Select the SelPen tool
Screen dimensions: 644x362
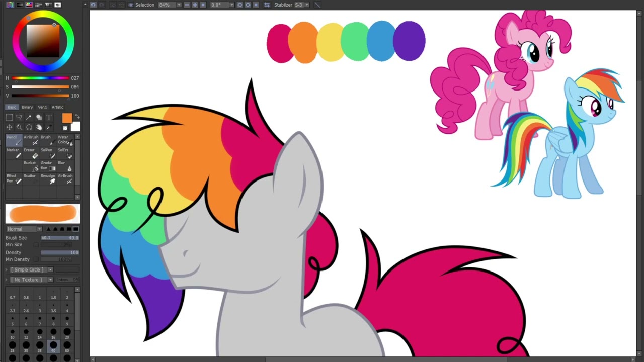[x=48, y=153]
